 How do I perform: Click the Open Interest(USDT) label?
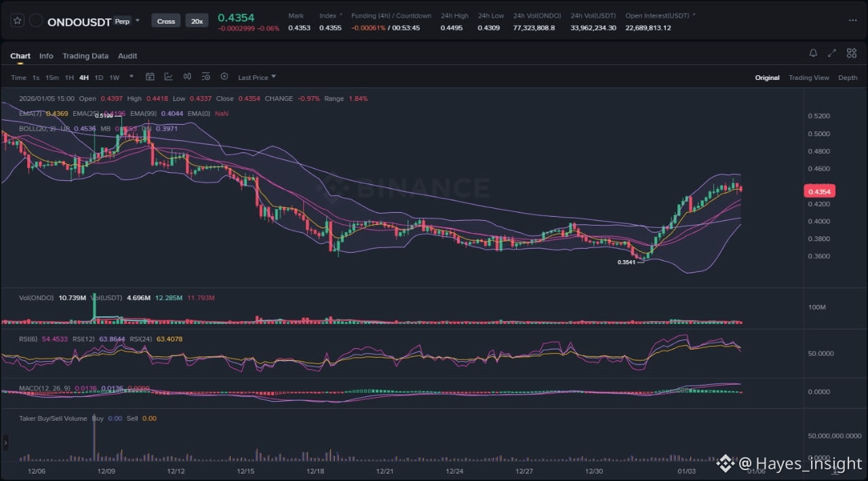click(658, 15)
